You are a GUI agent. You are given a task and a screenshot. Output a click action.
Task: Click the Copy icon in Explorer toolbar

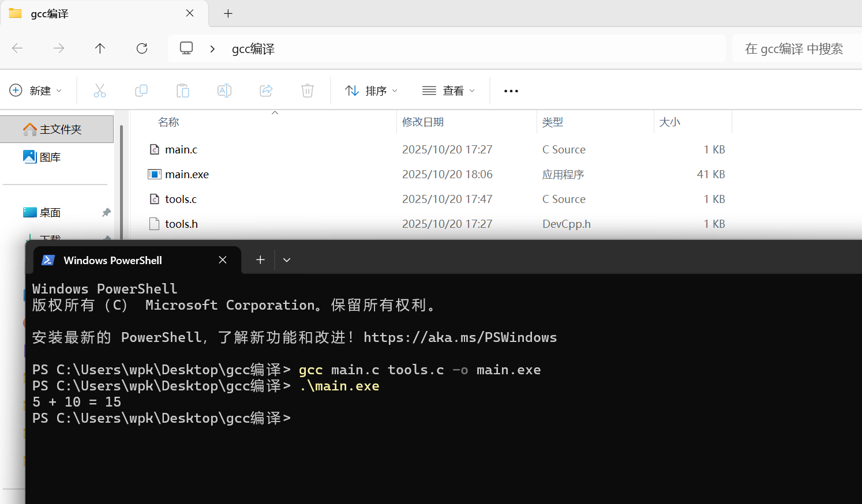[x=141, y=91]
